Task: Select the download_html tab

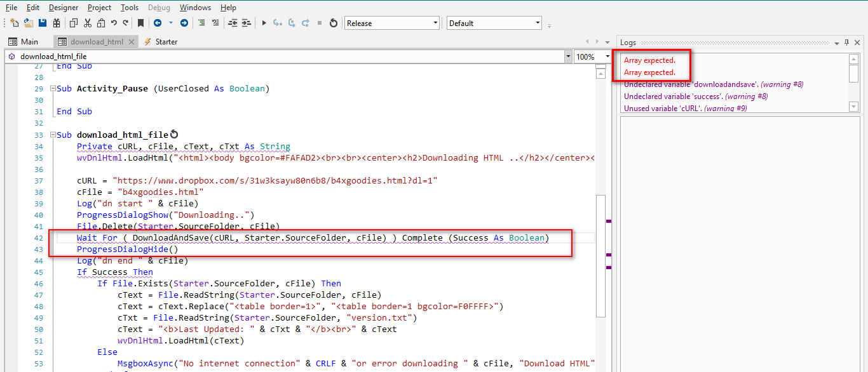Action: (97, 42)
